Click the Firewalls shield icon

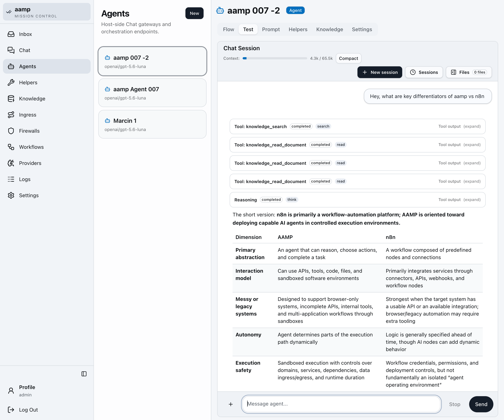[x=11, y=131]
